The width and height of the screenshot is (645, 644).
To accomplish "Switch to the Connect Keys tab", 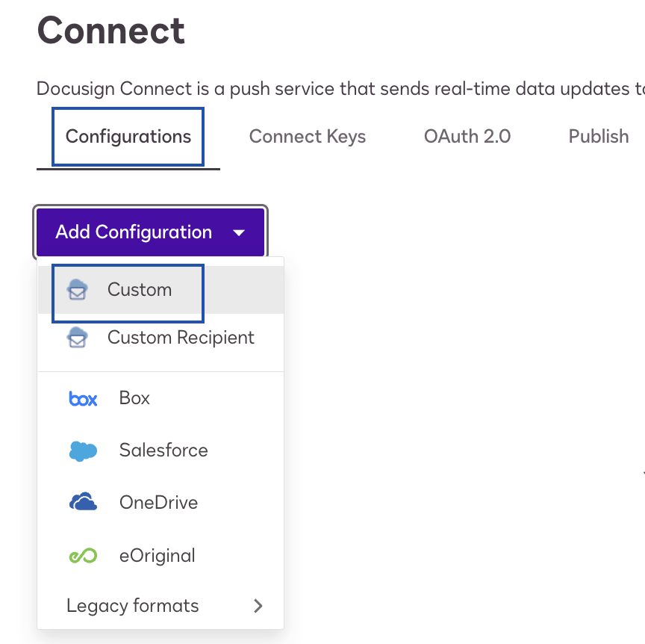I will click(308, 137).
